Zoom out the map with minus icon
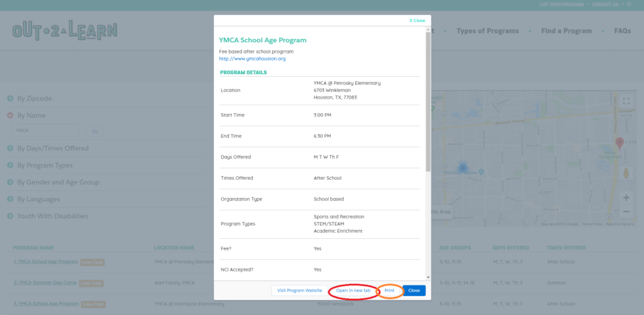644x315 pixels. coord(626,212)
